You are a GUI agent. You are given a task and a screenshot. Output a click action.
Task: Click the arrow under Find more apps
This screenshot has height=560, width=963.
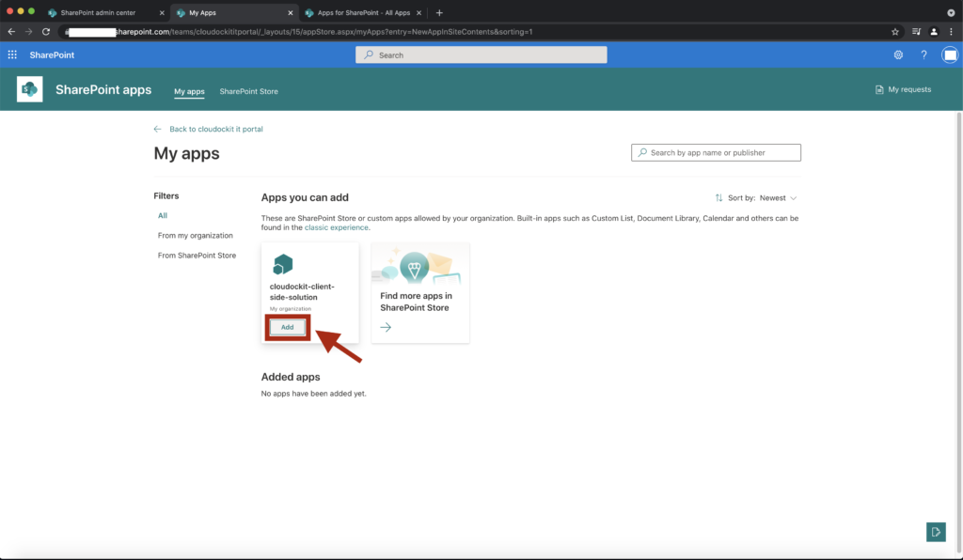click(386, 327)
